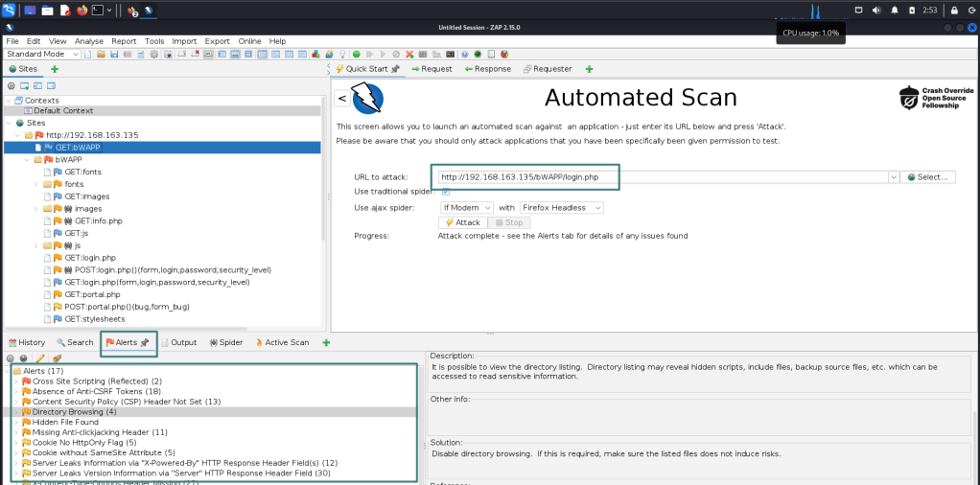The width and height of the screenshot is (980, 485).
Task: Open Firefox from the system taskbar
Action: point(82,11)
